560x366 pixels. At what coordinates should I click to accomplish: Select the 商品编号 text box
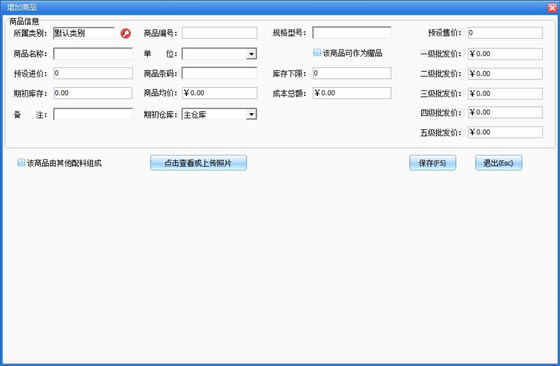point(219,33)
